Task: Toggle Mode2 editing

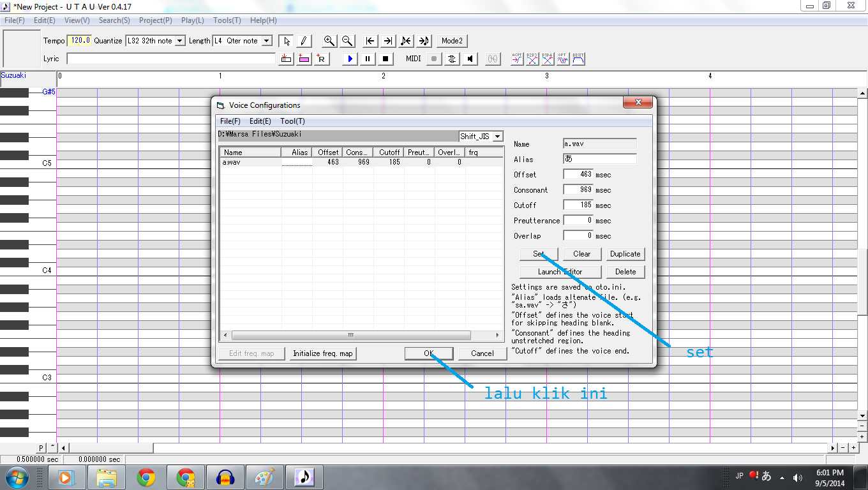Action: coord(452,40)
